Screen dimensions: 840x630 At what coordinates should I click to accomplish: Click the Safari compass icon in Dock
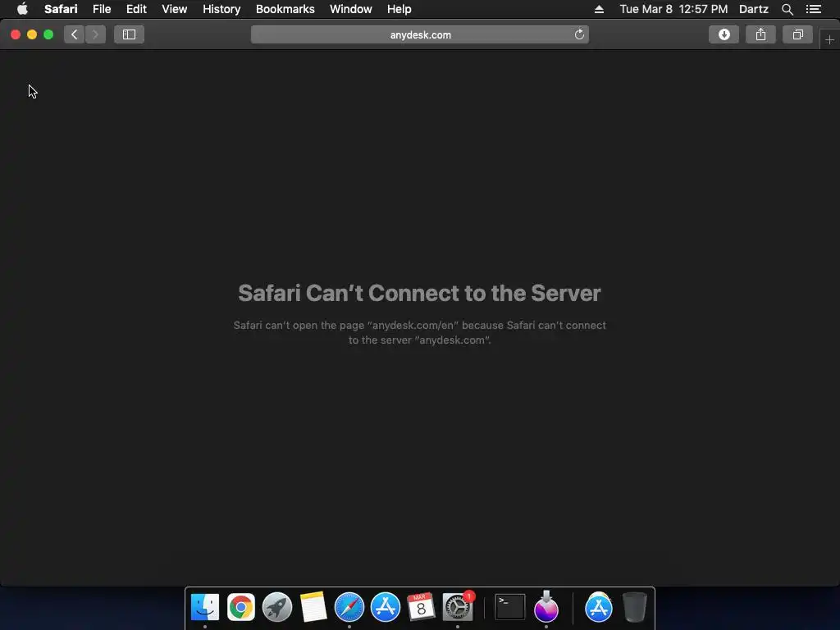[349, 607]
